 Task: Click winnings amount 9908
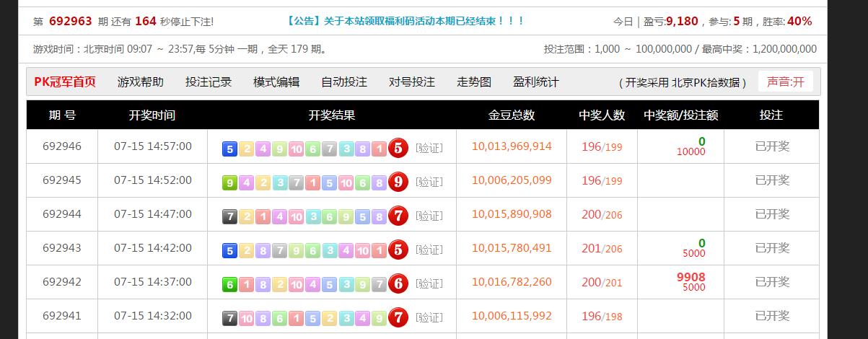(x=691, y=277)
